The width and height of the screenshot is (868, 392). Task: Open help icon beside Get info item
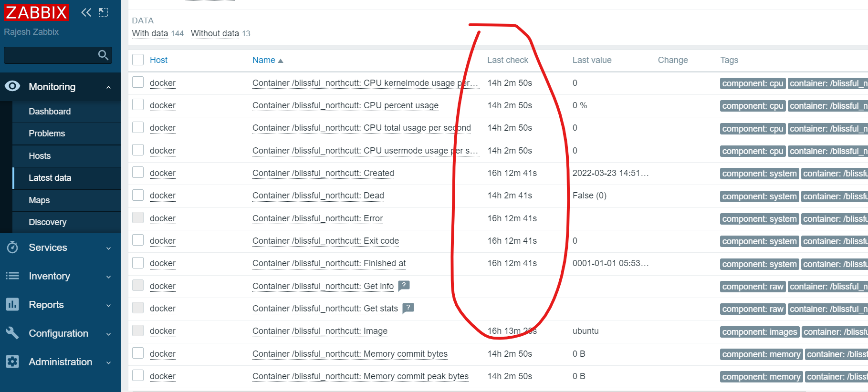pos(404,286)
